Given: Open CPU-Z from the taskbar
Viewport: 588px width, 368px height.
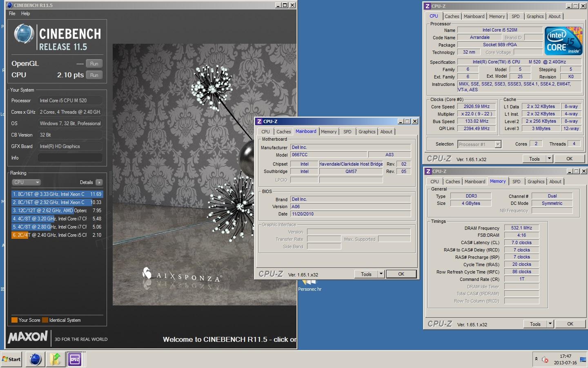Looking at the screenshot, I should (75, 359).
